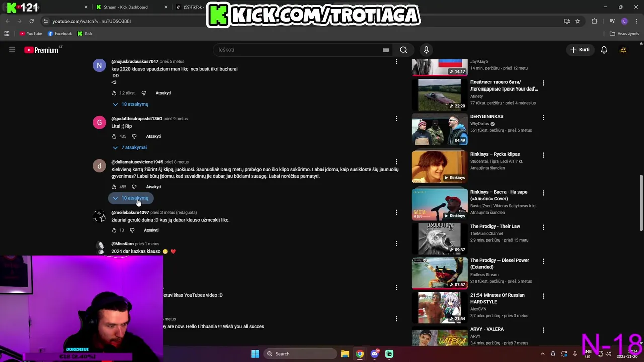The width and height of the screenshot is (644, 362).
Task: Click the search magnifier button
Action: click(404, 50)
